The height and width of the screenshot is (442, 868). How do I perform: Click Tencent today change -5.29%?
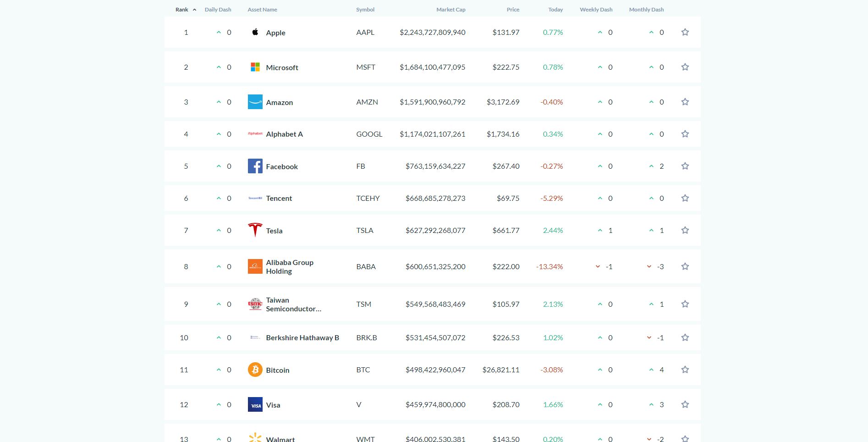(x=551, y=198)
